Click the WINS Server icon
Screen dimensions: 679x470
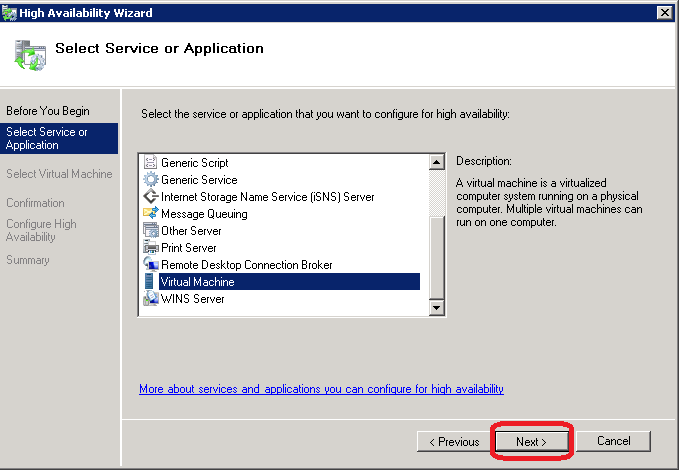tap(151, 299)
